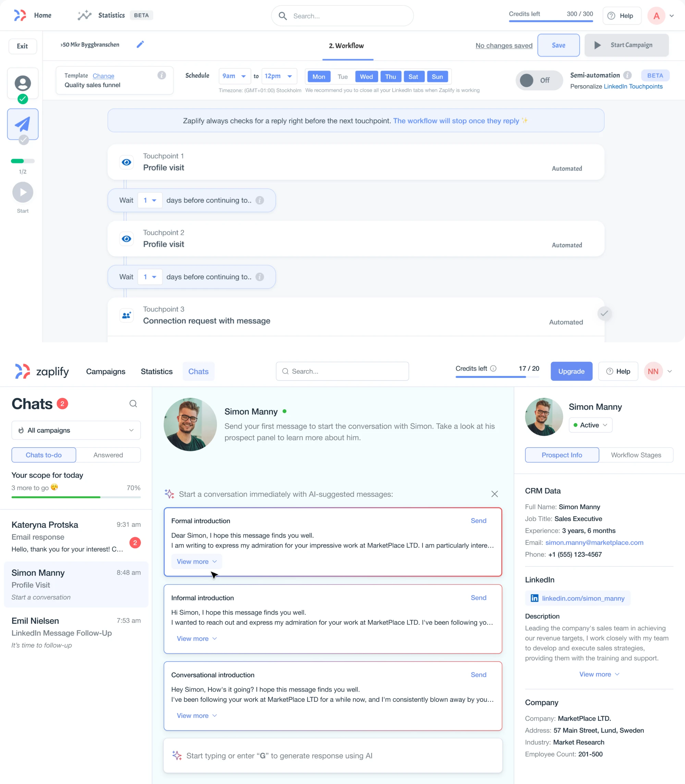685x784 pixels.
Task: Switch to the Workflow Stages tab
Action: click(636, 455)
